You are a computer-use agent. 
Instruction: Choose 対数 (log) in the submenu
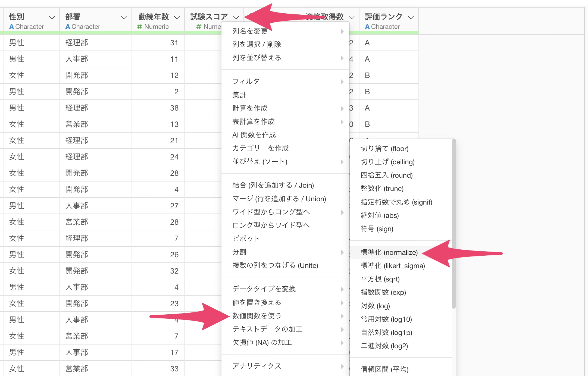coord(375,306)
